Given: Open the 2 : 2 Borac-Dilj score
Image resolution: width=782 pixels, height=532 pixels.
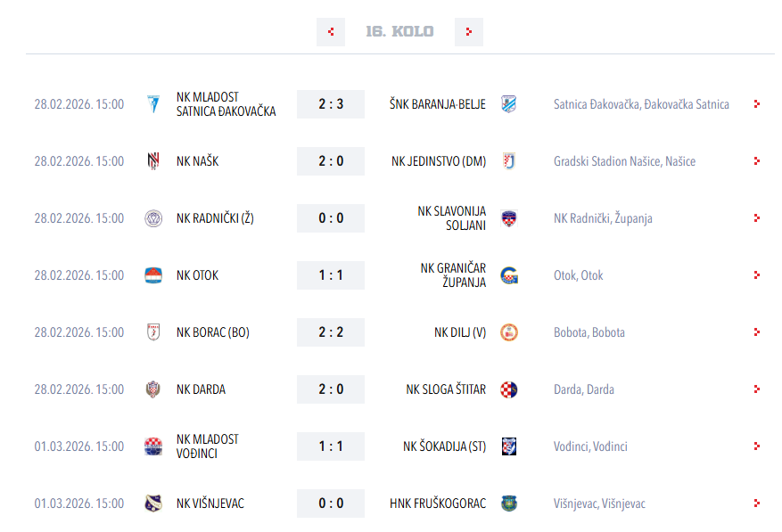Looking at the screenshot, I should (331, 332).
